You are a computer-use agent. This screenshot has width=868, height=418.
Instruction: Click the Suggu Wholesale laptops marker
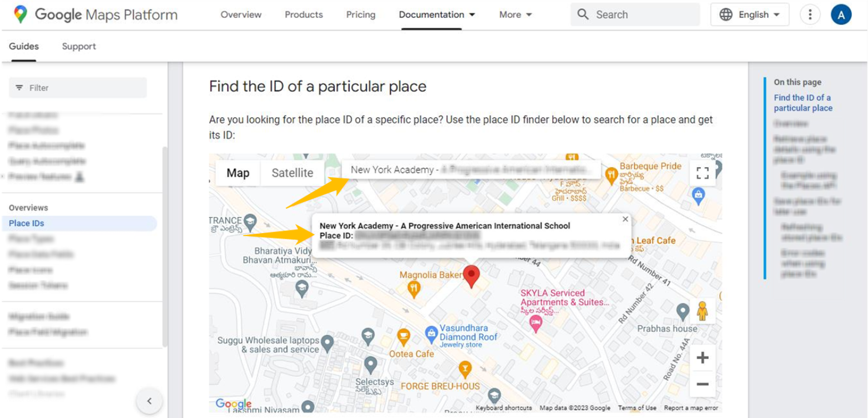tap(328, 344)
